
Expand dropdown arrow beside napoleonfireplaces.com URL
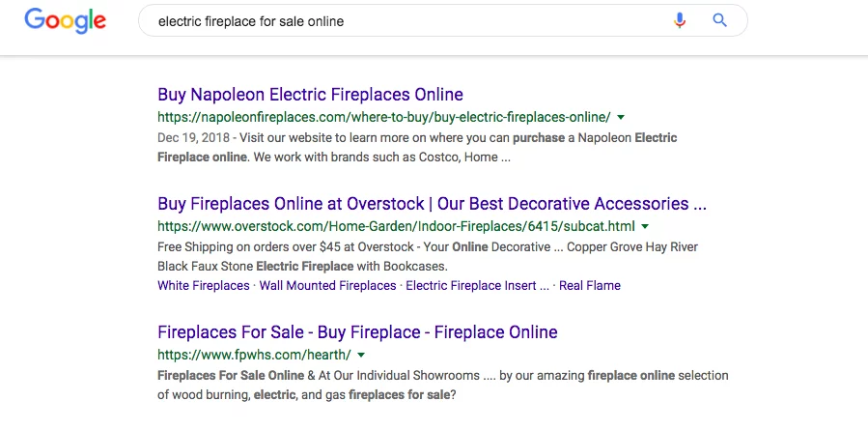[x=621, y=117]
